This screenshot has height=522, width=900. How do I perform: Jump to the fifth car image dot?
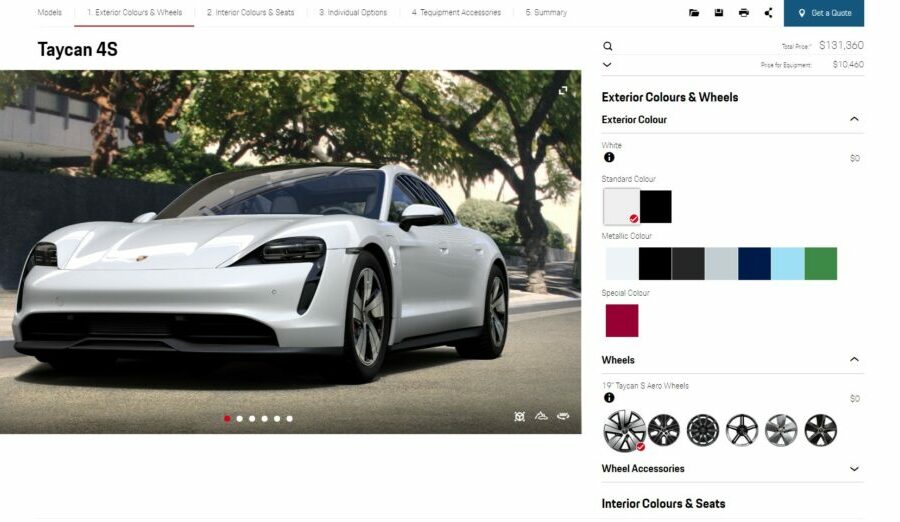pos(277,419)
